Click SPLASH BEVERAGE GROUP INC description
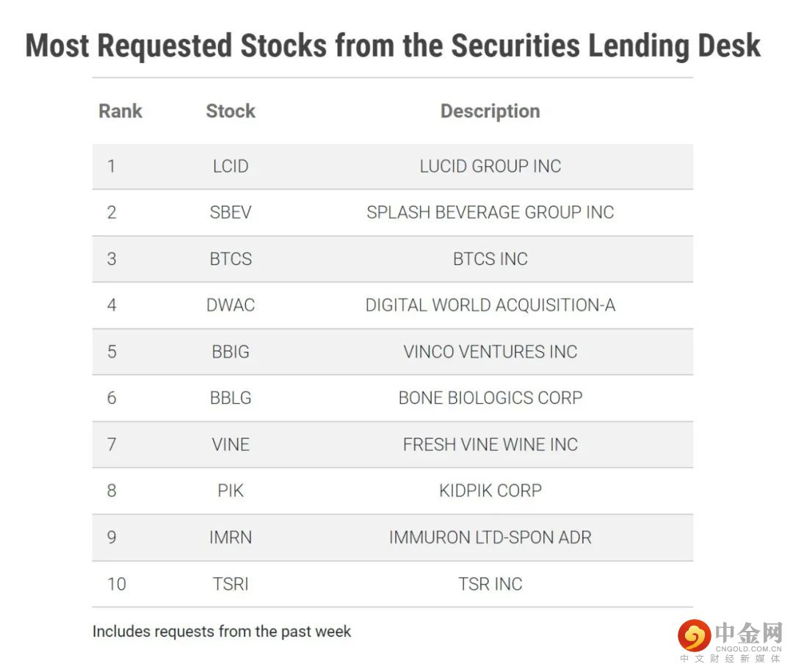The width and height of the screenshot is (793, 672). 490,212
